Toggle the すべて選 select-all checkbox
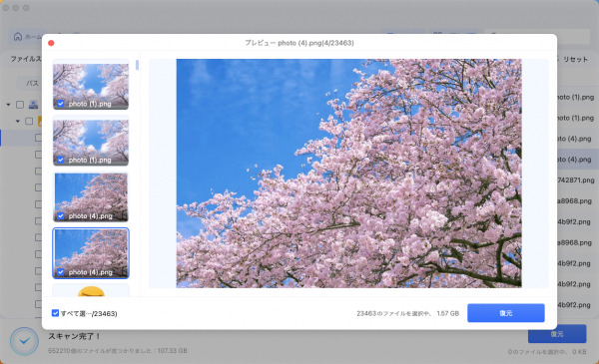Screen dimensions: 599x364 55,313
